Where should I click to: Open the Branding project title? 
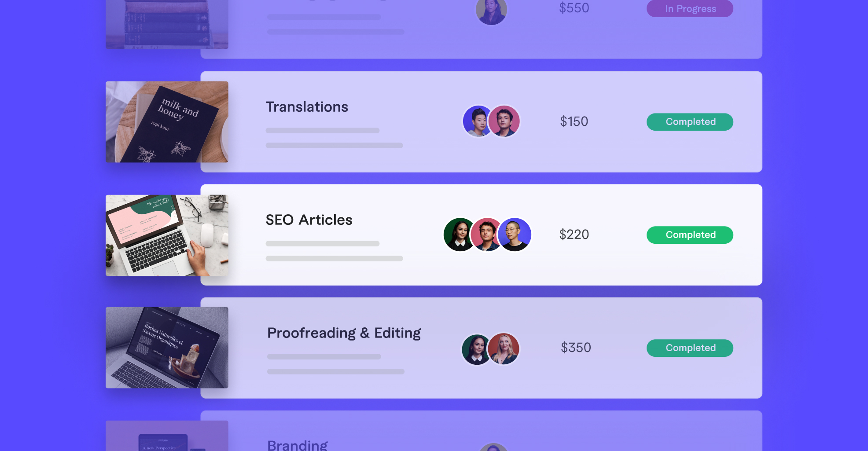(298, 445)
